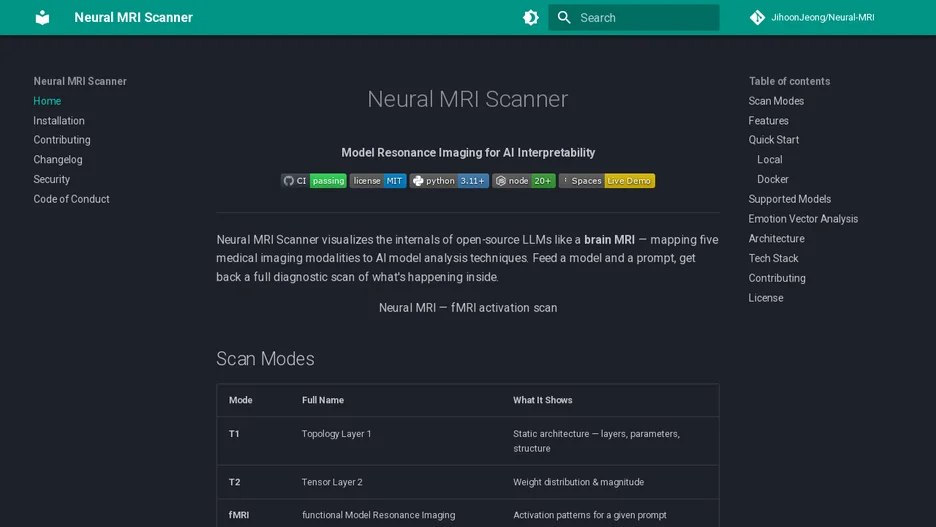Jump to Contributing in table of contents
This screenshot has width=936, height=527.
pos(777,278)
